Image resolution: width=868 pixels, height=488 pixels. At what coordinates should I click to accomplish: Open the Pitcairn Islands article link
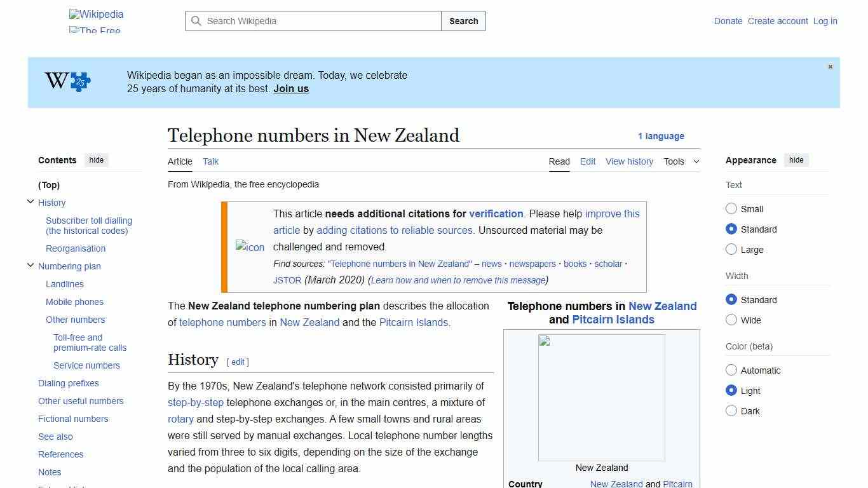coord(414,322)
